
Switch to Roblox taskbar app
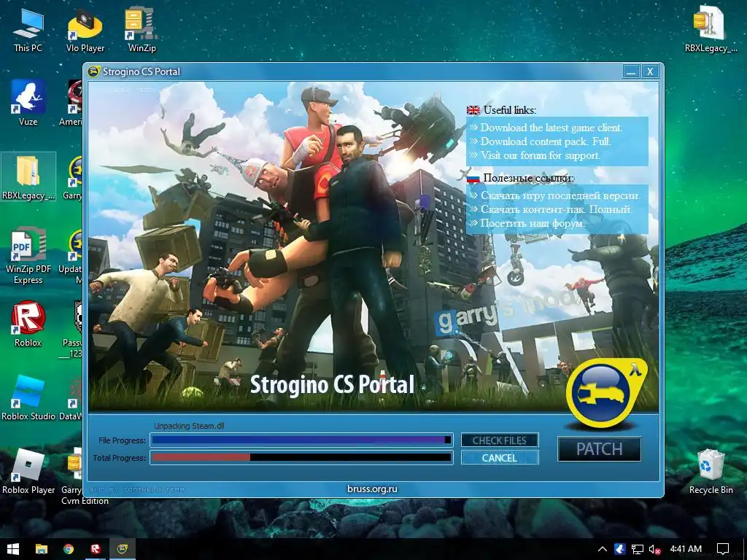point(96,549)
